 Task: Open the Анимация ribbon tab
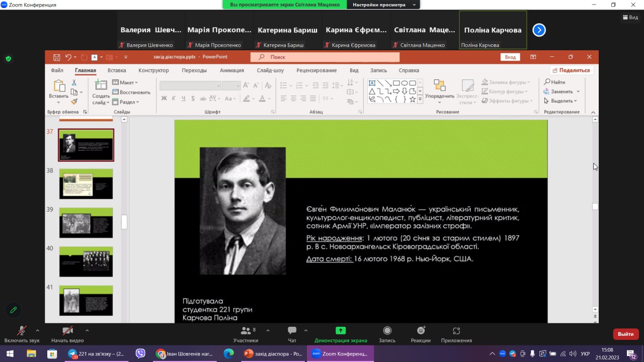(232, 70)
